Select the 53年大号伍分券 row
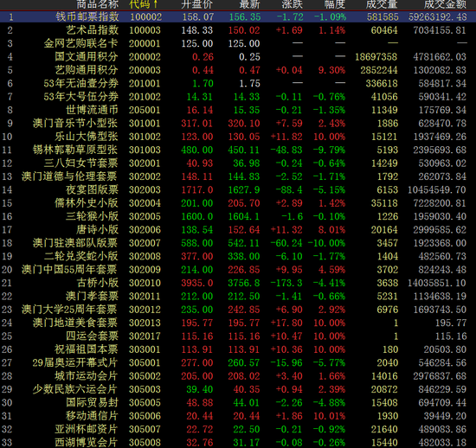 pyautogui.click(x=238, y=97)
